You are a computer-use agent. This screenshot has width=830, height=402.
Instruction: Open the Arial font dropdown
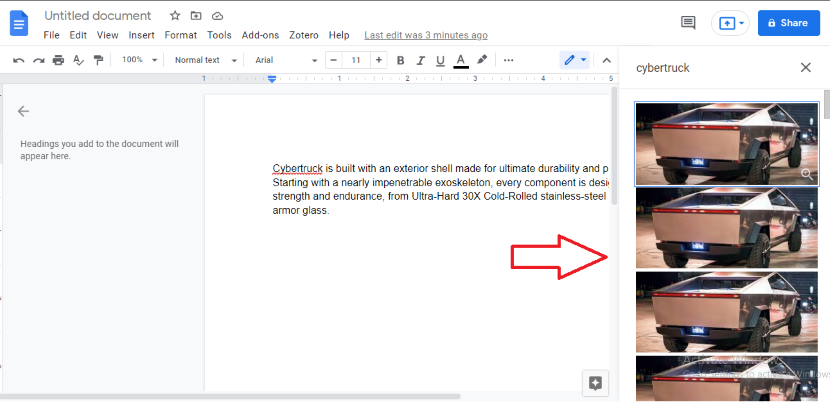point(286,60)
